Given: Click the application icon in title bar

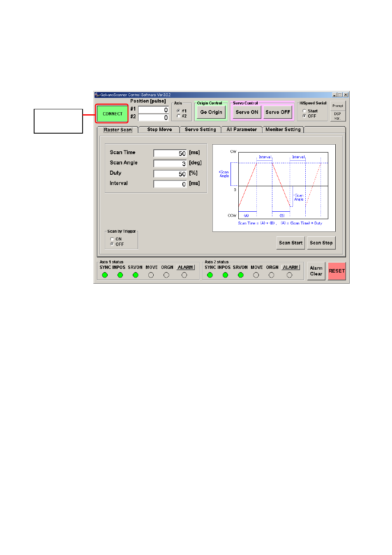Looking at the screenshot, I should tap(98, 95).
